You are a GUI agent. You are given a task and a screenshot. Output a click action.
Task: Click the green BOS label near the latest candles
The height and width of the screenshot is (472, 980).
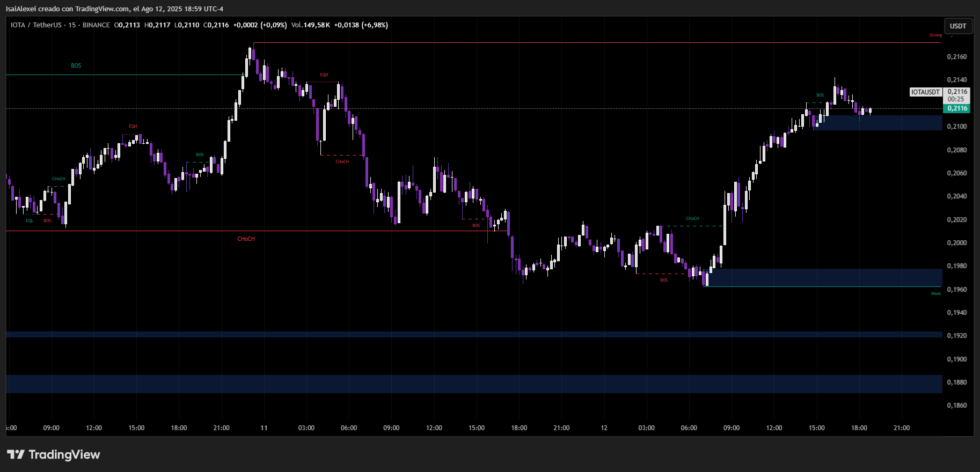tap(820, 95)
